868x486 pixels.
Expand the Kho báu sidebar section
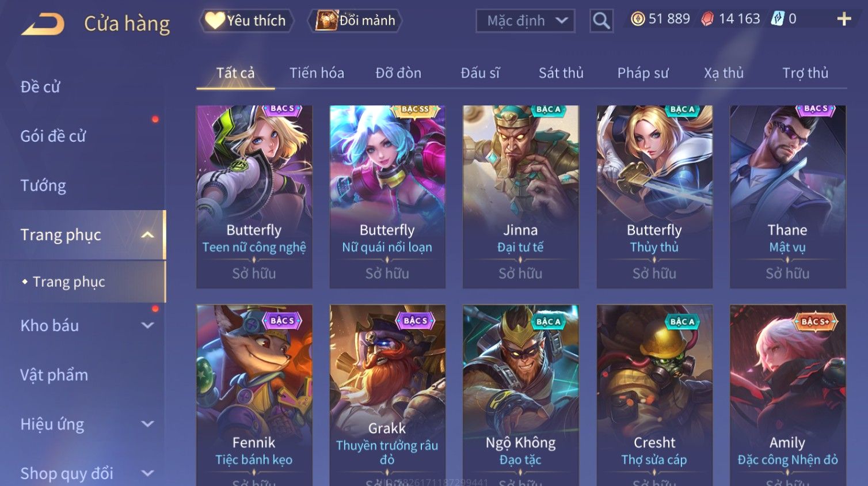(x=147, y=325)
